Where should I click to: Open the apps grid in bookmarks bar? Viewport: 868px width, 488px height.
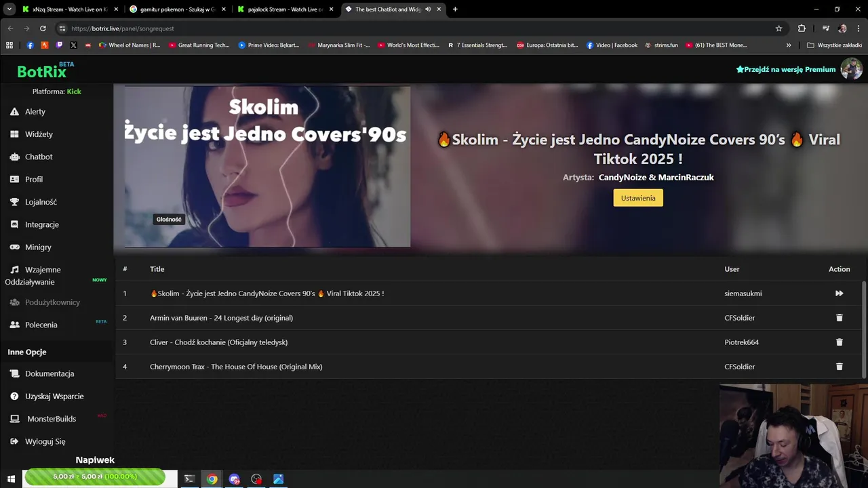pos(9,45)
